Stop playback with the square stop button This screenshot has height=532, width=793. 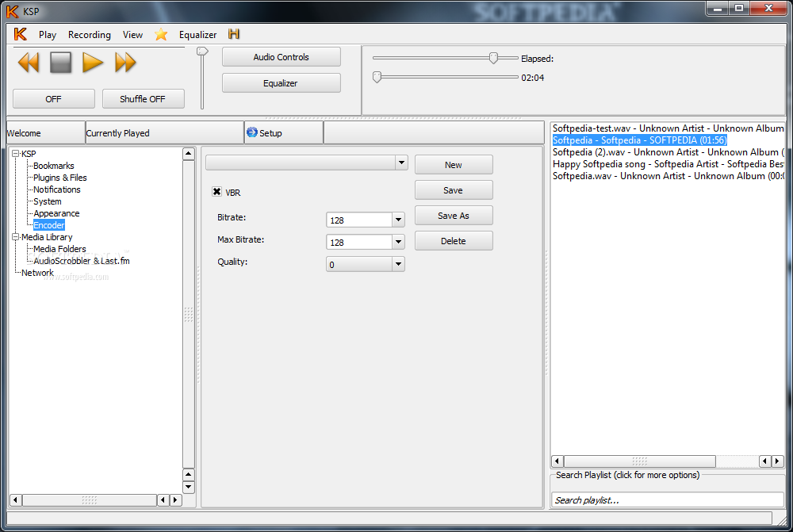[x=61, y=63]
